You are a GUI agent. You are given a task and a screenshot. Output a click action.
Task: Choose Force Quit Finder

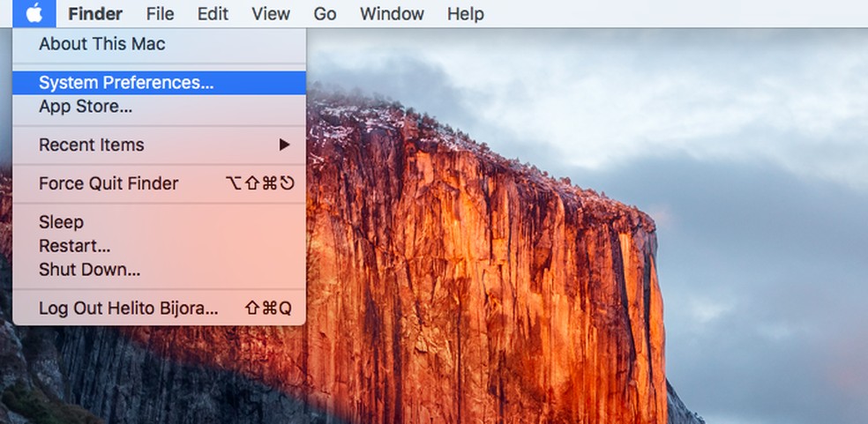pos(159,183)
